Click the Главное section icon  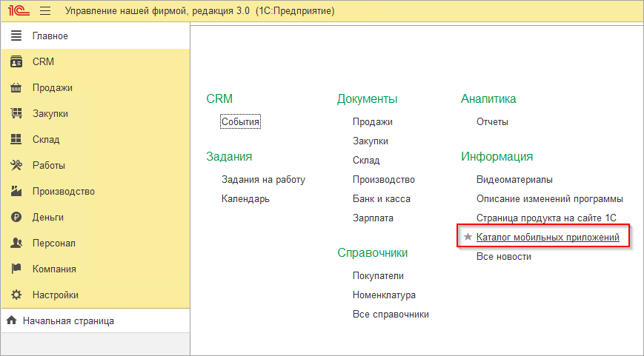pyautogui.click(x=16, y=36)
